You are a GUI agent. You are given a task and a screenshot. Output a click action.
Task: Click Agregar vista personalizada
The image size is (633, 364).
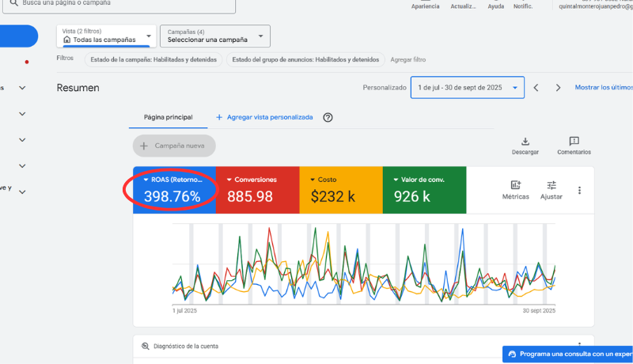264,117
